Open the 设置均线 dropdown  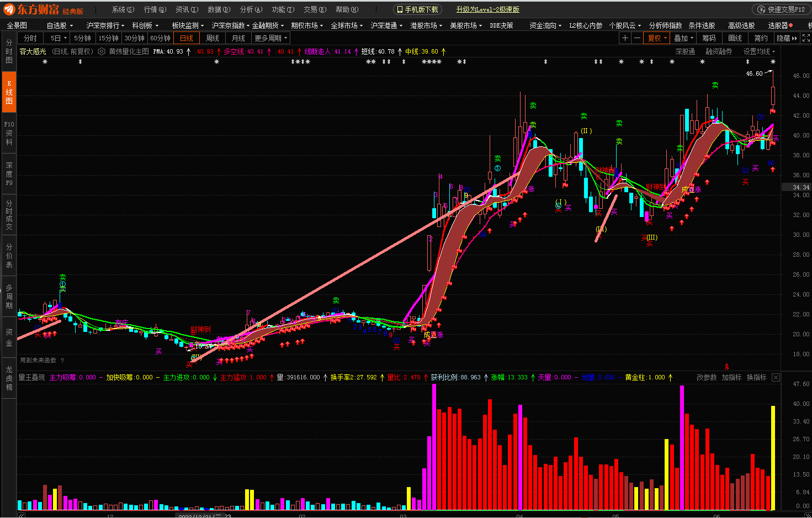(x=759, y=51)
